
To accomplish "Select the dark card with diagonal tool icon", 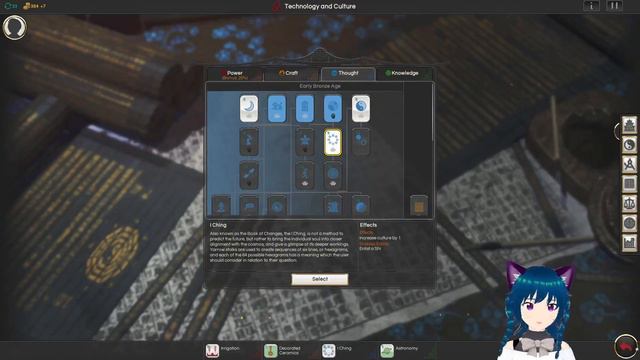I will click(249, 176).
